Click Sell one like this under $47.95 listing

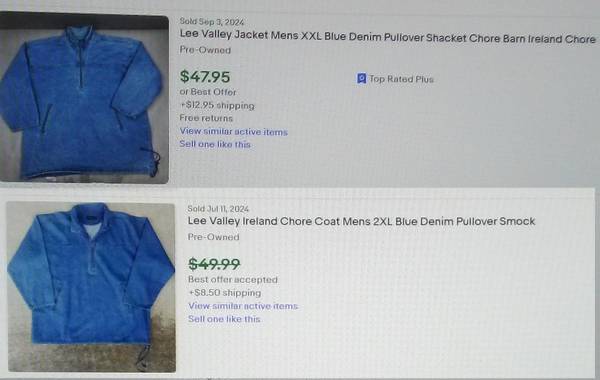[x=215, y=144]
